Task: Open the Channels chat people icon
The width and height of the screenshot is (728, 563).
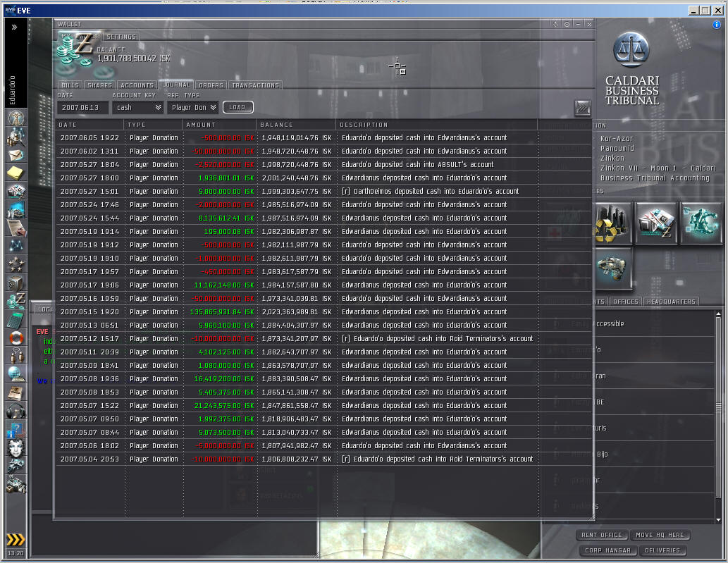Action: pos(16,356)
